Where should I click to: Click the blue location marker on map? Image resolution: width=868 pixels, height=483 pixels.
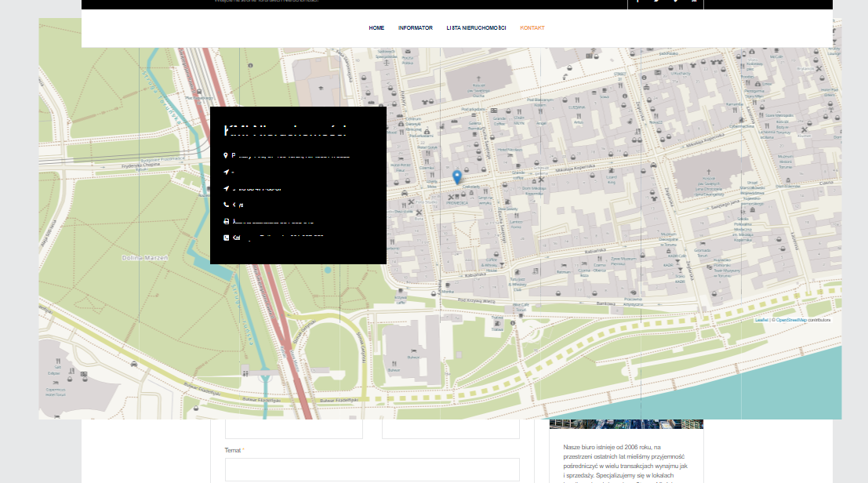pos(457,177)
